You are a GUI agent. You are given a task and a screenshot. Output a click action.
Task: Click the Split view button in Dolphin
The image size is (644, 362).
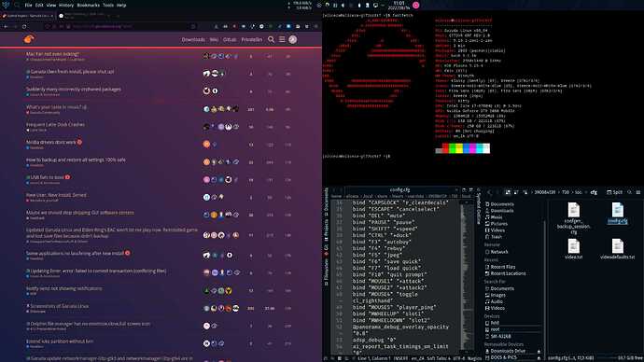point(614,192)
